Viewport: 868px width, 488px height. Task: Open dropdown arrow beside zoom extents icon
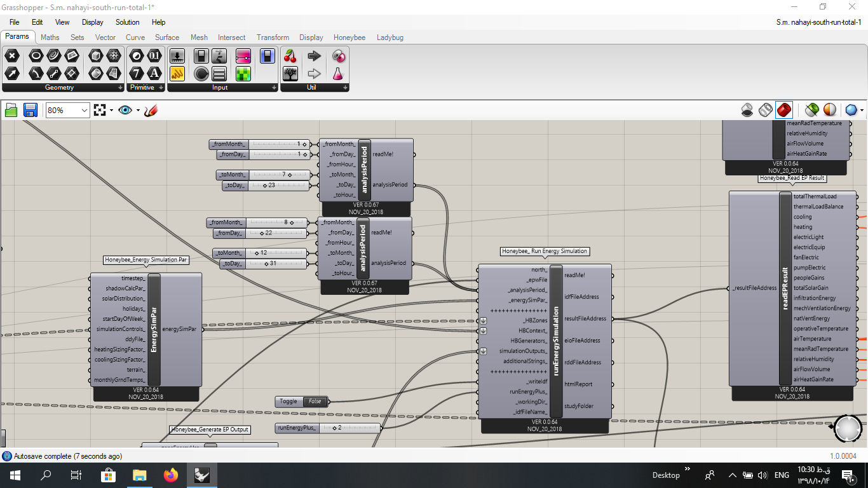pyautogui.click(x=111, y=110)
